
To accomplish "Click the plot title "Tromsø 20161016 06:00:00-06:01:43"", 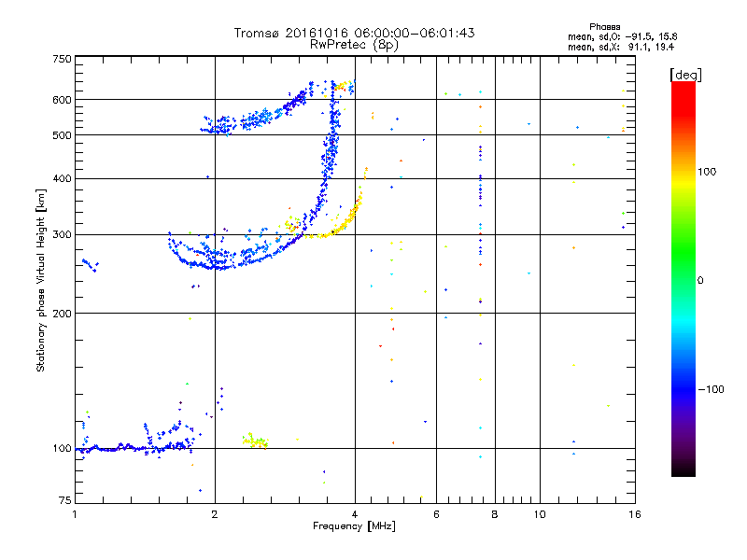I will pyautogui.click(x=354, y=33).
